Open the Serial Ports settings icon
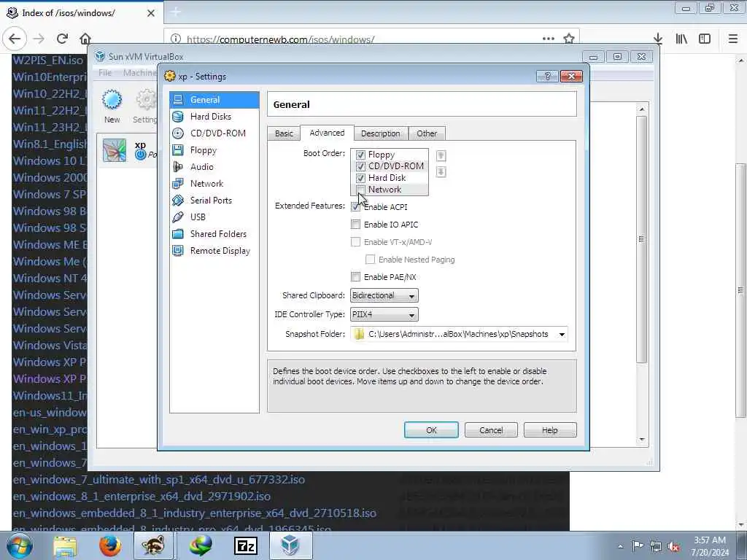Screen dimensions: 747x560 click(178, 200)
